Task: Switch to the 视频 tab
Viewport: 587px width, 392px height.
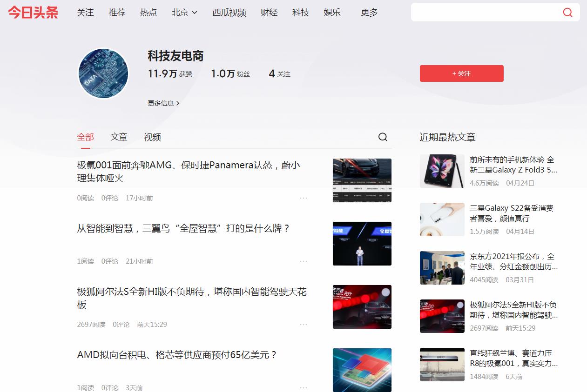Action: (152, 137)
